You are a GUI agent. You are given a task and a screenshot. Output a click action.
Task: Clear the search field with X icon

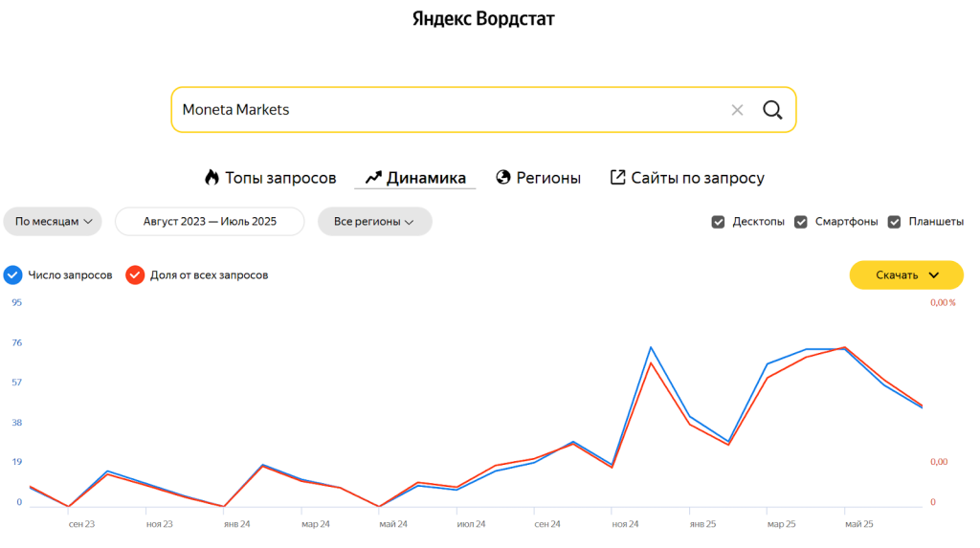(x=737, y=110)
